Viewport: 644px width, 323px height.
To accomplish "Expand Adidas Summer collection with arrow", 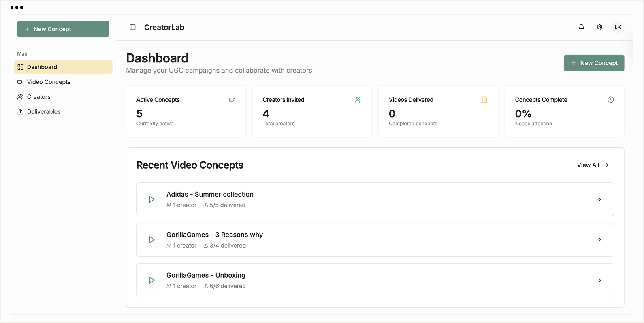I will point(599,199).
